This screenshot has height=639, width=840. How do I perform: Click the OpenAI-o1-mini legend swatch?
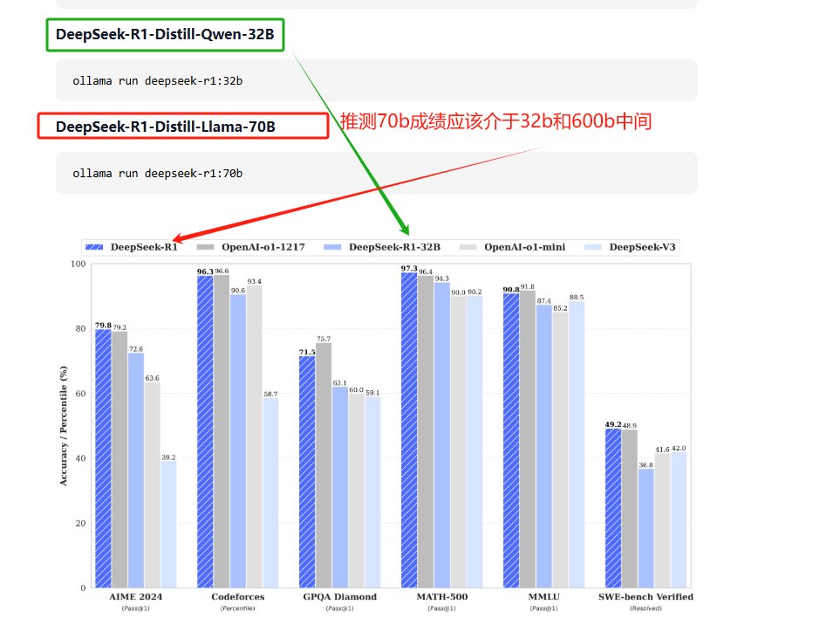[x=469, y=247]
